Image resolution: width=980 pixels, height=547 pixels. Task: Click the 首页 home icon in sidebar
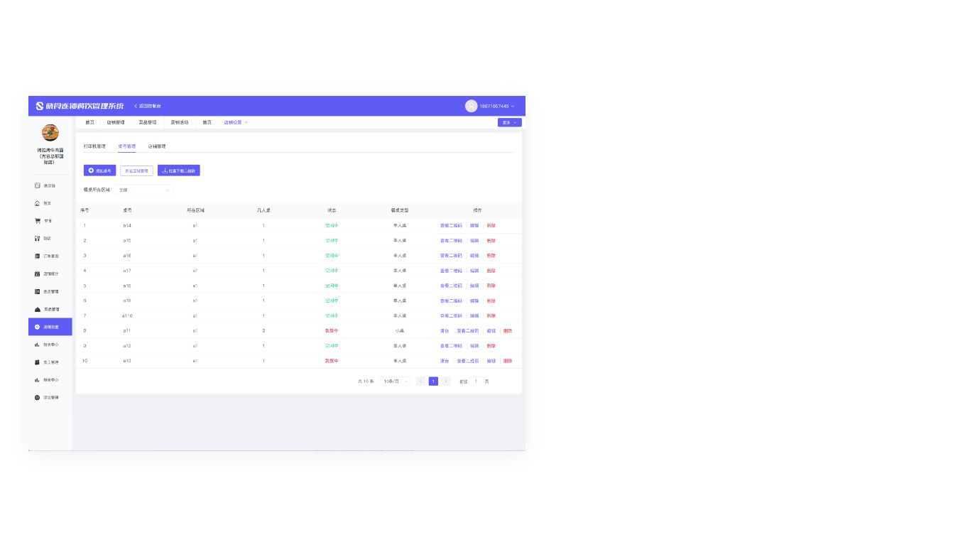point(37,203)
